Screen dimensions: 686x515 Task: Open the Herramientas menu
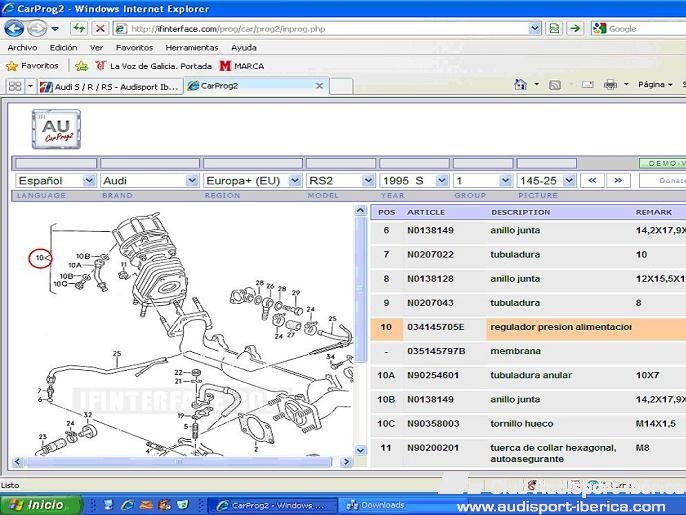(192, 48)
